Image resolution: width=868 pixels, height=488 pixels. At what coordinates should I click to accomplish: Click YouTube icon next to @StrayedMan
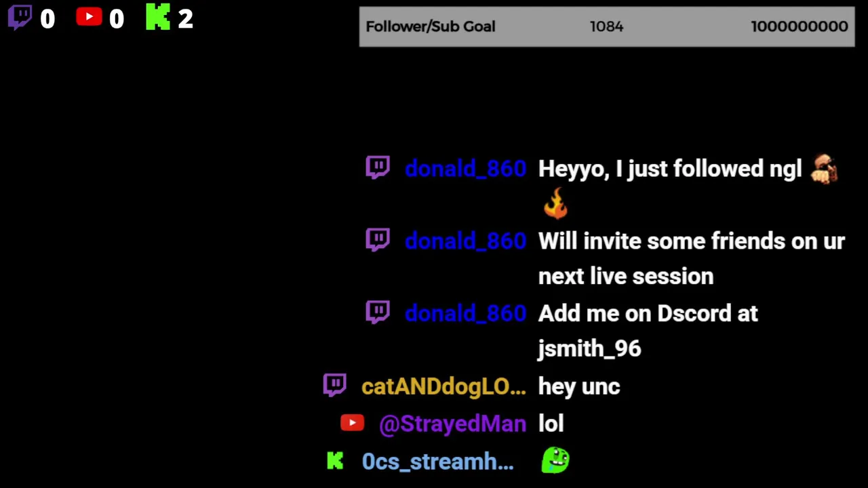[352, 423]
